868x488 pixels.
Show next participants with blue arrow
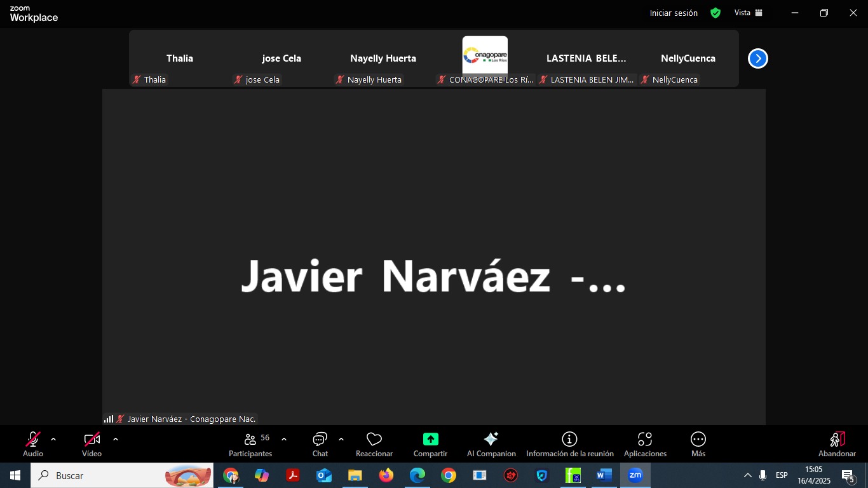pos(757,58)
